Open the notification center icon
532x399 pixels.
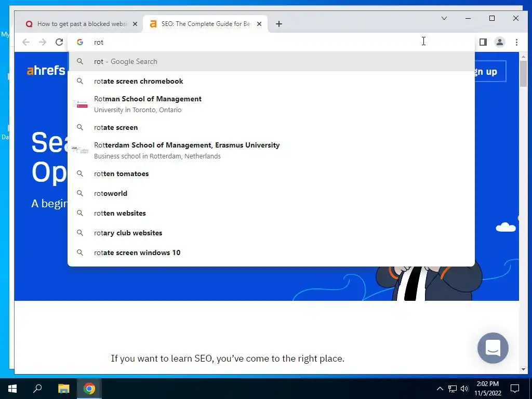point(515,389)
